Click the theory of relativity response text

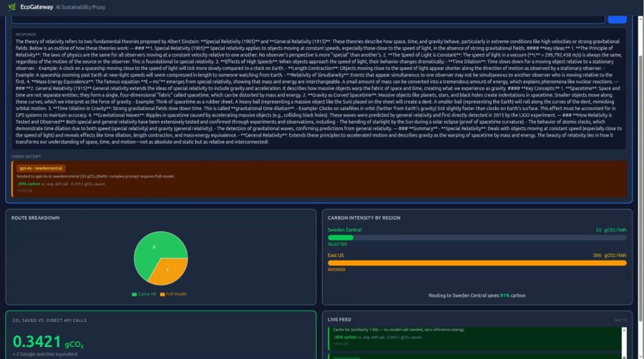pyautogui.click(x=318, y=92)
